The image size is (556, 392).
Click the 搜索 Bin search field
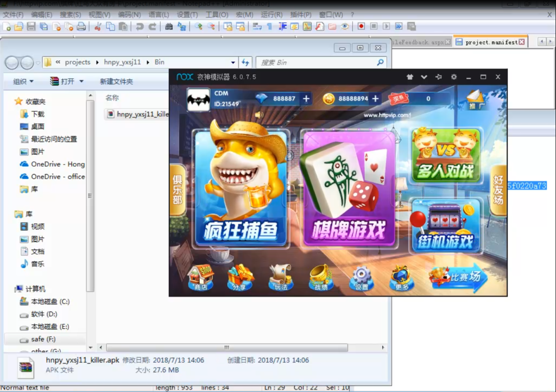point(322,62)
